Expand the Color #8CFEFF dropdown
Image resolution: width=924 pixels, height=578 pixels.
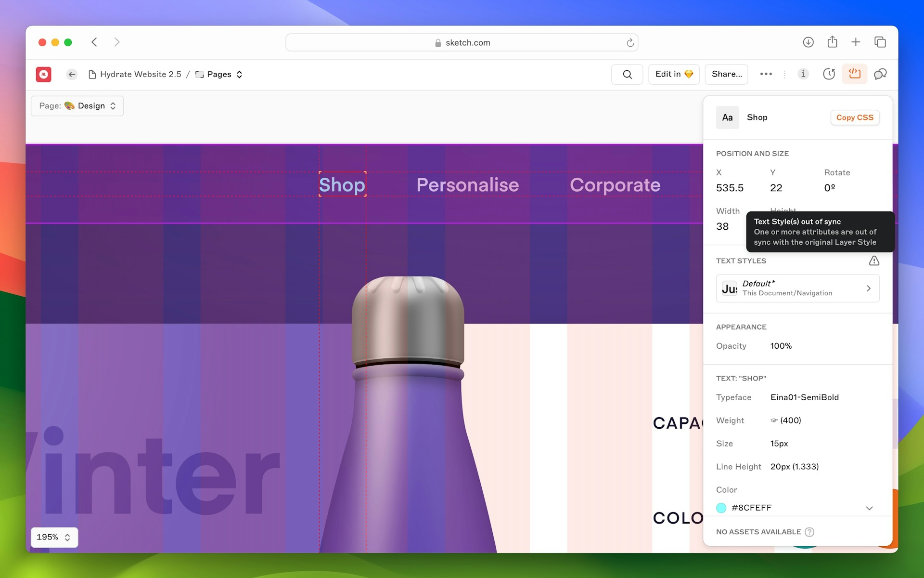(x=870, y=508)
